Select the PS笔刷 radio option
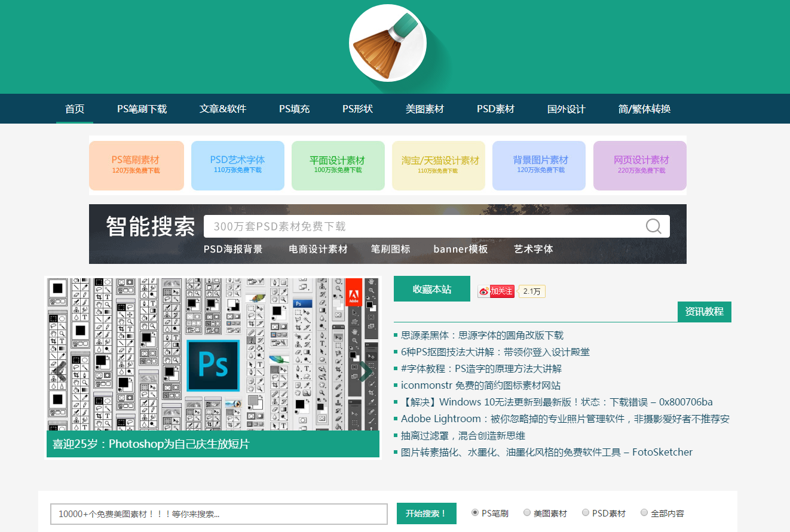 click(x=475, y=512)
